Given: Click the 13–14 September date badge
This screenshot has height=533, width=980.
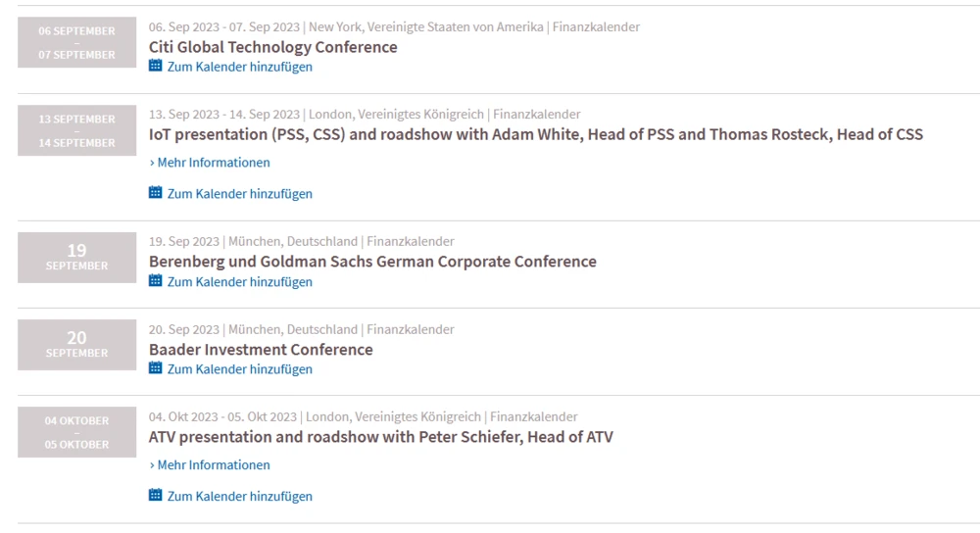Looking at the screenshot, I should pyautogui.click(x=76, y=131).
